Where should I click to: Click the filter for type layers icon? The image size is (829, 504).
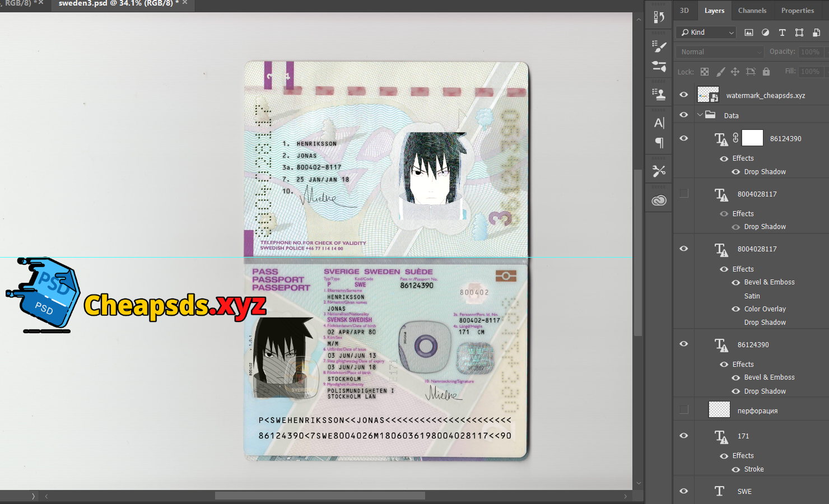point(782,32)
